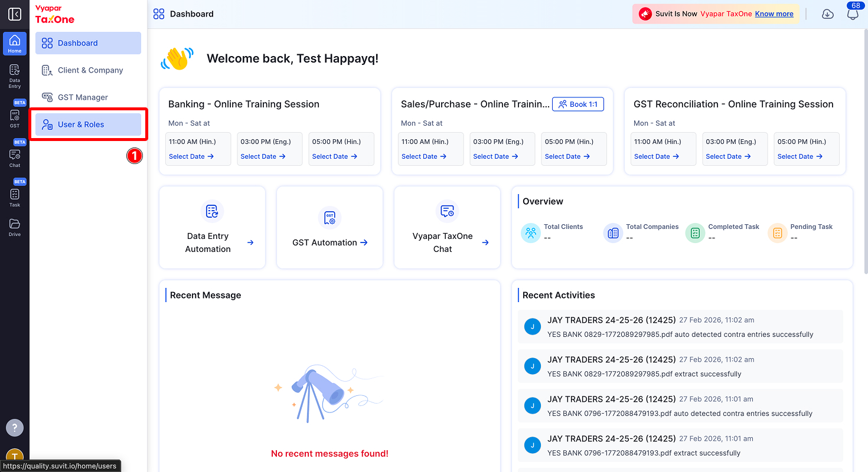Open the downloads cloud icon
Image resolution: width=868 pixels, height=472 pixels.
[828, 14]
